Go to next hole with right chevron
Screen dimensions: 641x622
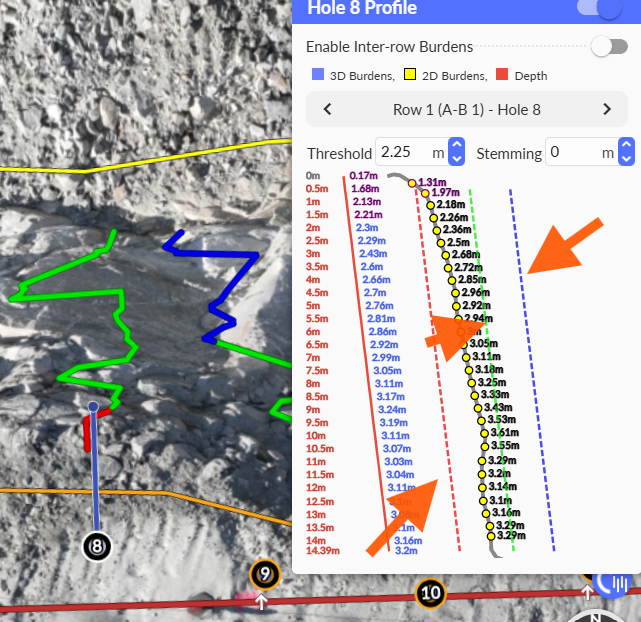606,109
